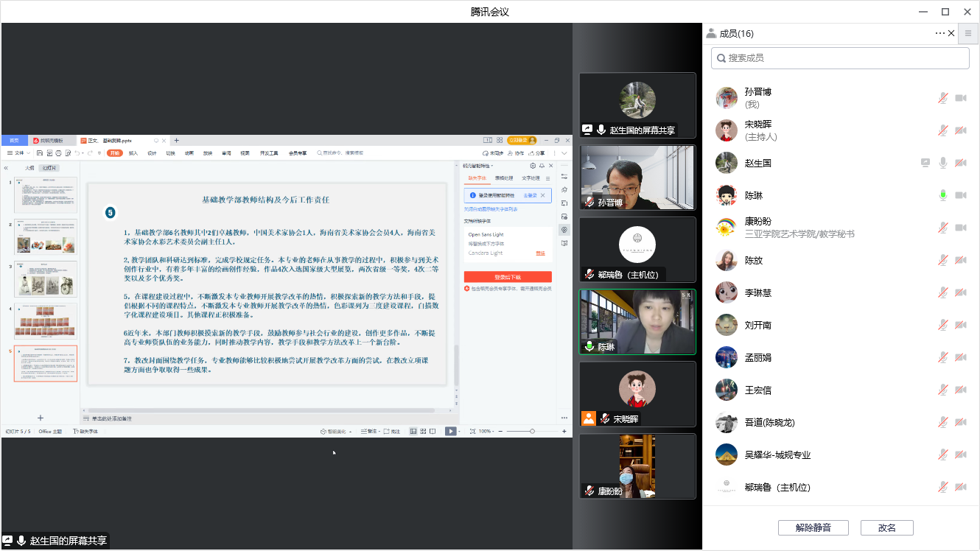980x551 pixels.
Task: Click 赵生国's screen sharing icon in member list
Action: 925,163
